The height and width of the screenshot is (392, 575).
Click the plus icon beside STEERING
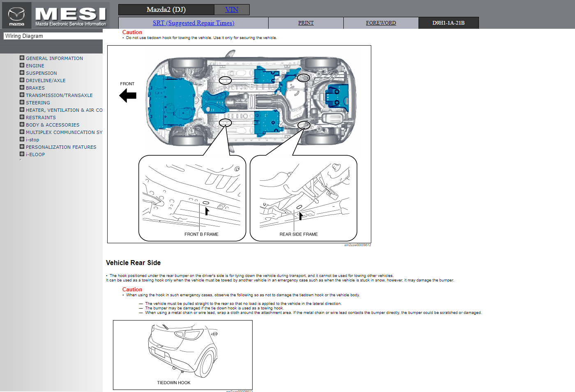(x=22, y=102)
